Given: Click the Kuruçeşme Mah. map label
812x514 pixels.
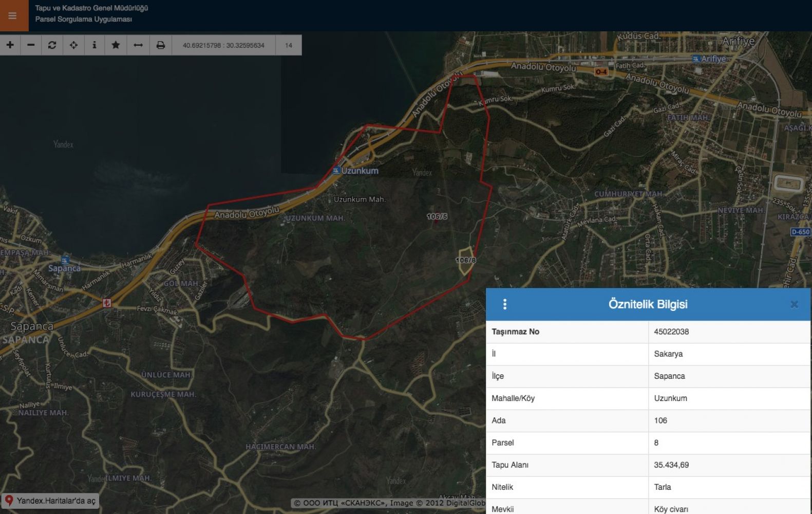Looking at the screenshot, I should pos(163,394).
